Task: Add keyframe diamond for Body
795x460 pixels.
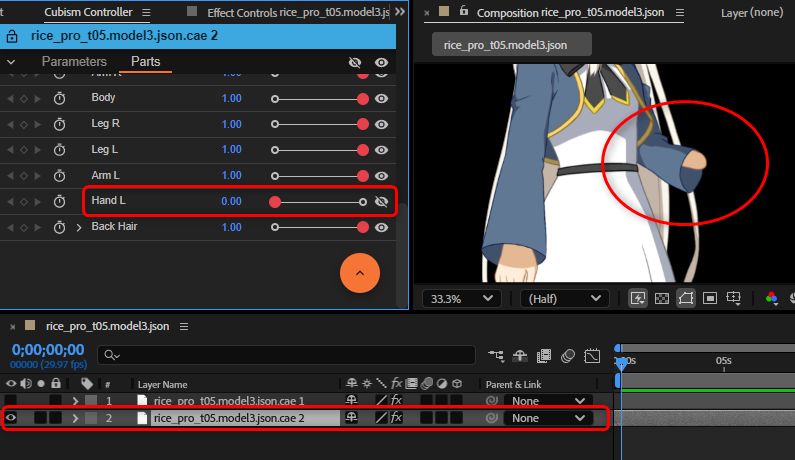Action: point(24,99)
